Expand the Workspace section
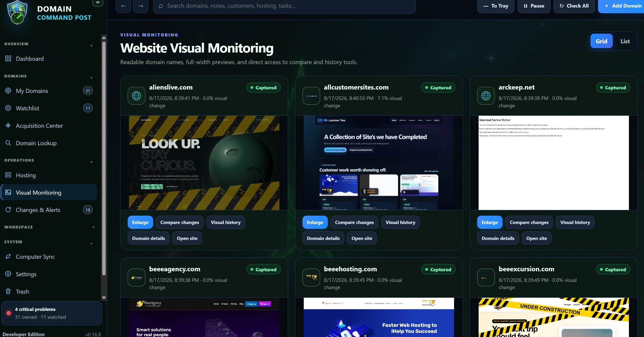The width and height of the screenshot is (644, 337). click(93, 227)
